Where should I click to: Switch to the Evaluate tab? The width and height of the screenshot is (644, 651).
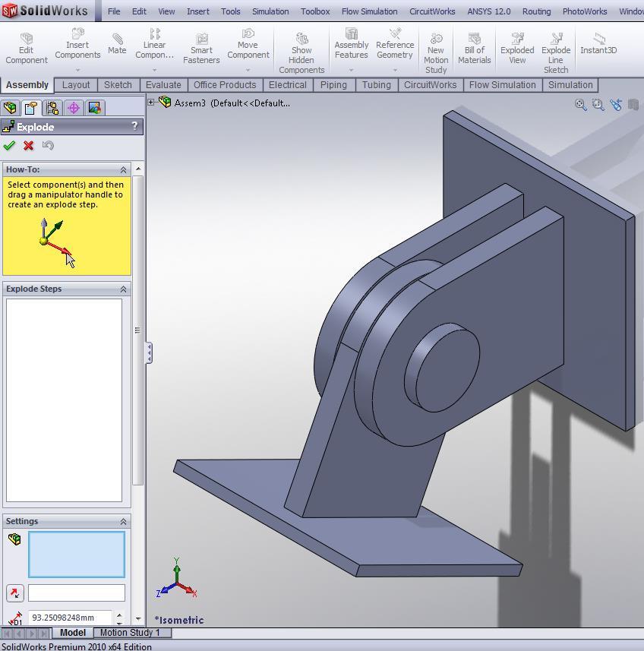point(163,84)
